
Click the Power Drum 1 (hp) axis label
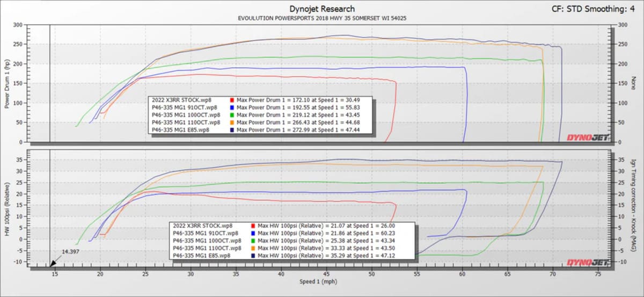tap(8, 83)
